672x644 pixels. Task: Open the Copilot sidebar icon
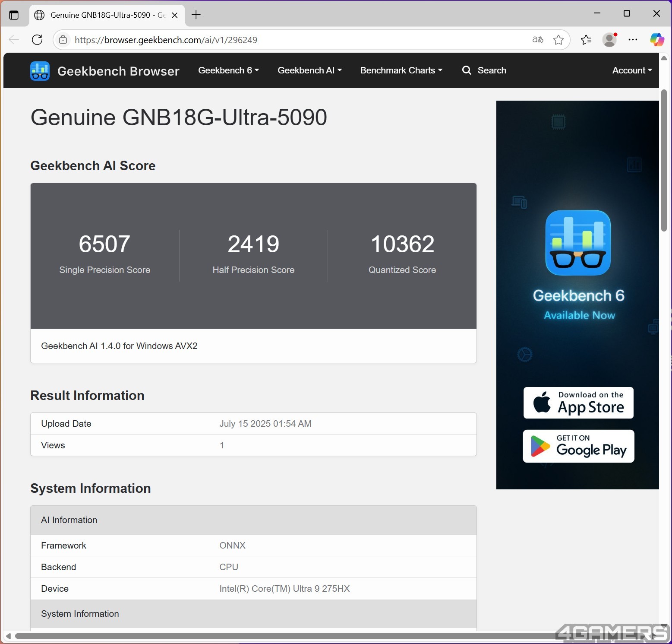(x=656, y=40)
